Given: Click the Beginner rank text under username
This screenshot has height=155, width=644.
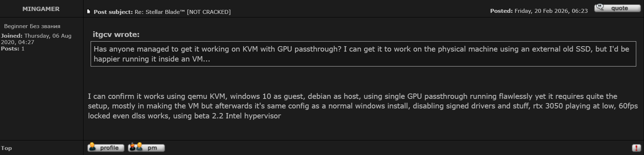Looking at the screenshot, I should coord(16,26).
